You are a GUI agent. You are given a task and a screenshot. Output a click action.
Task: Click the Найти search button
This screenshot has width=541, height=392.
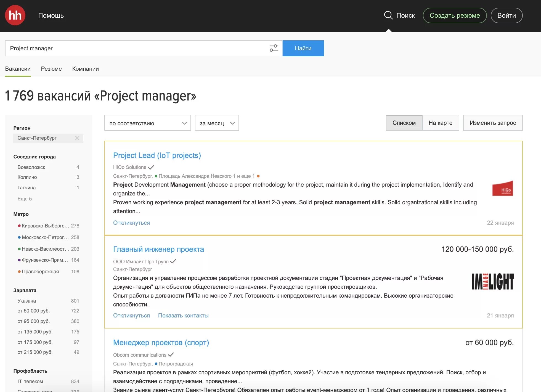[x=303, y=48]
